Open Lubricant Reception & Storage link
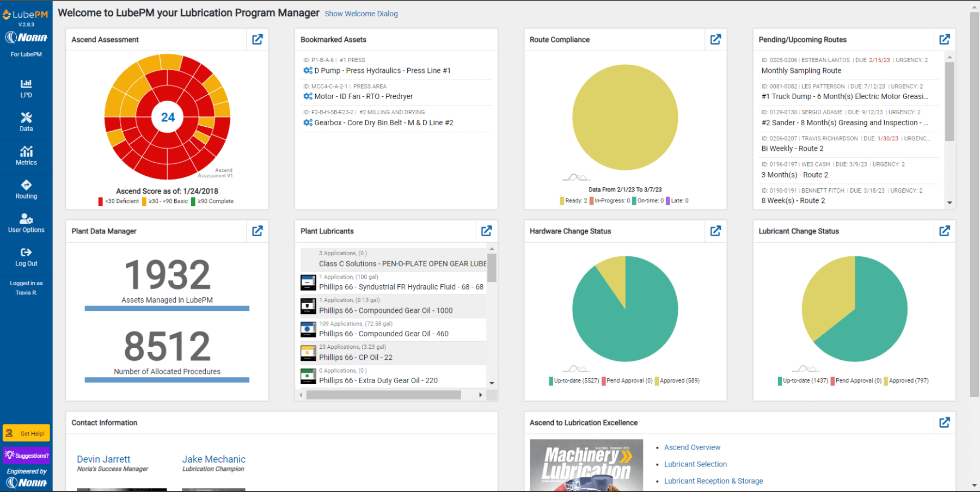Image resolution: width=980 pixels, height=492 pixels. point(713,481)
